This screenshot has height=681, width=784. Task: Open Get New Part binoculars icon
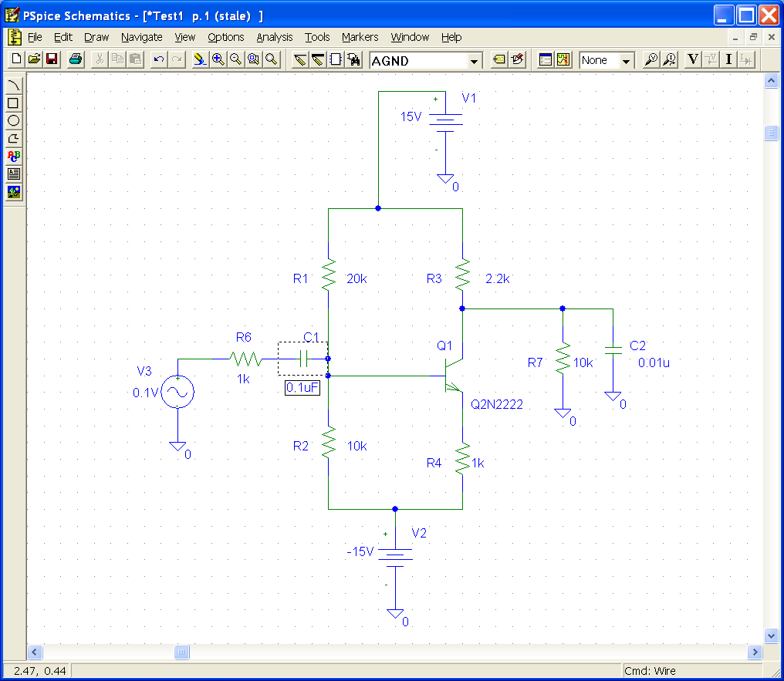(x=354, y=60)
